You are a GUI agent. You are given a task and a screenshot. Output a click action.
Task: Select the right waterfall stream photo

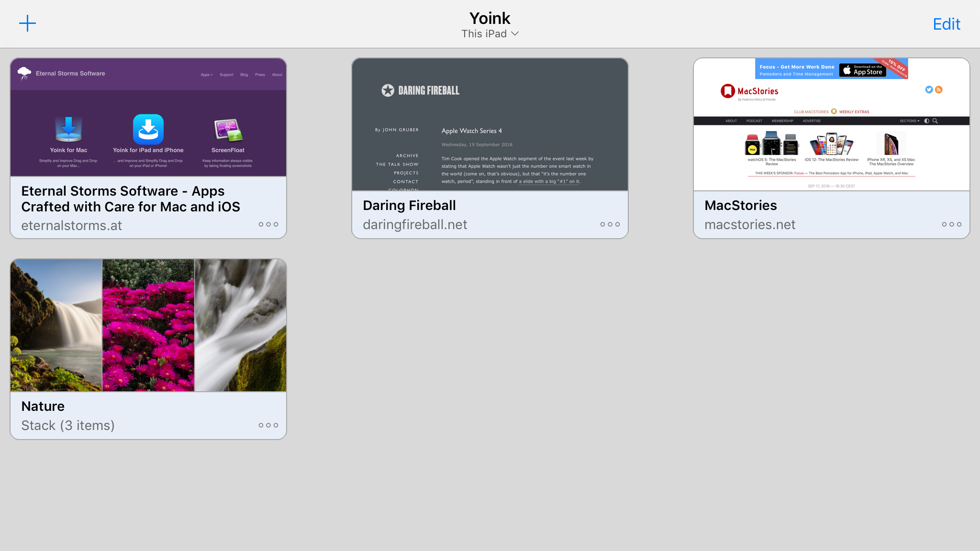[x=241, y=325]
